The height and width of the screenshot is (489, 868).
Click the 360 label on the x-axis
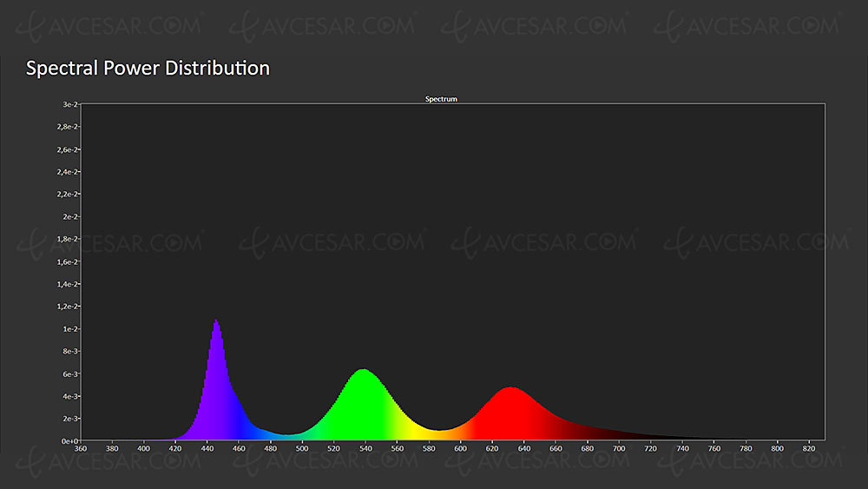tap(81, 448)
